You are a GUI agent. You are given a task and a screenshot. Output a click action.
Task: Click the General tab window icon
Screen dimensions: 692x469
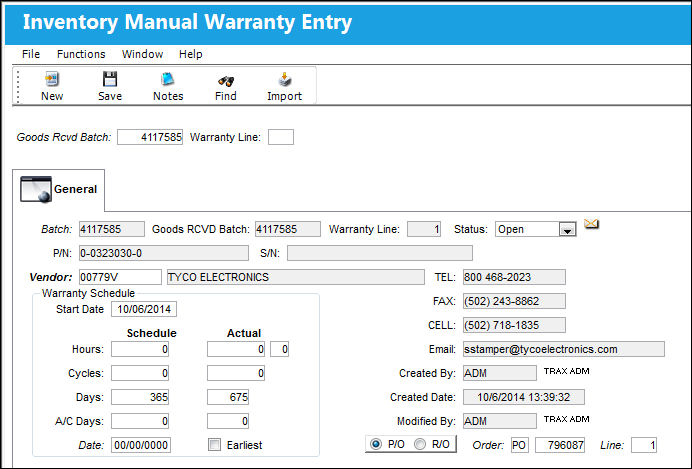(36, 189)
